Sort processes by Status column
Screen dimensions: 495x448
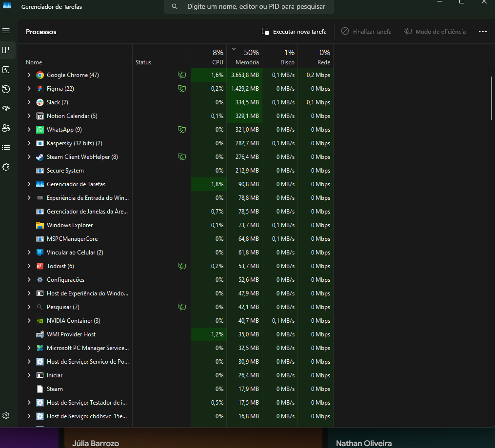click(x=161, y=56)
